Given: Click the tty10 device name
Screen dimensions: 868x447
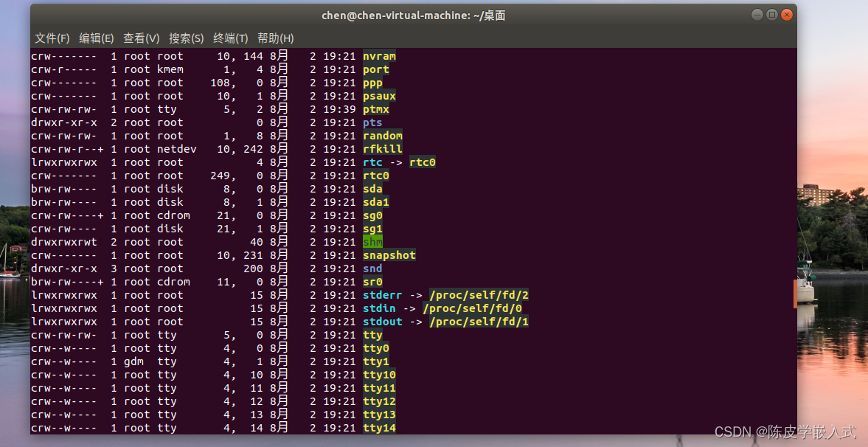Looking at the screenshot, I should point(379,375).
